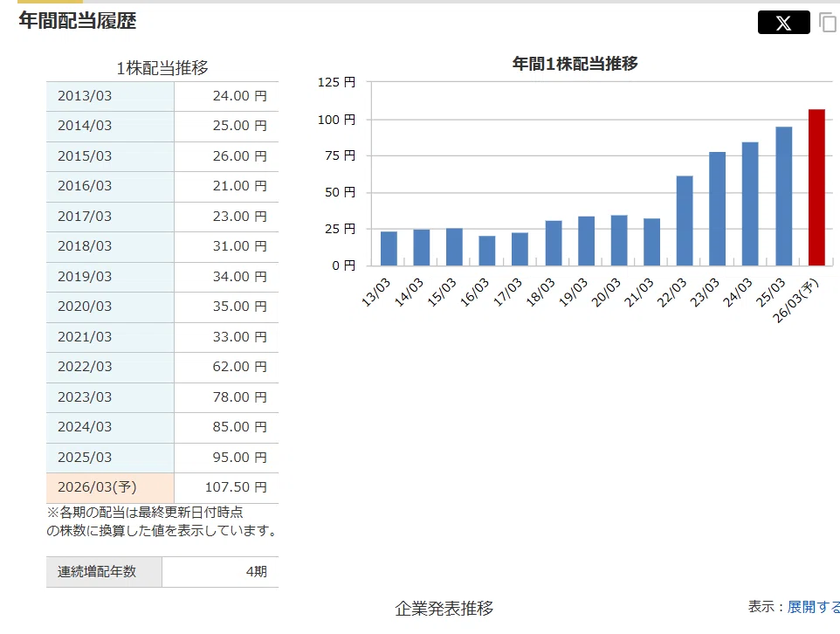Select the 2024/03 period cell

pyautogui.click(x=110, y=427)
